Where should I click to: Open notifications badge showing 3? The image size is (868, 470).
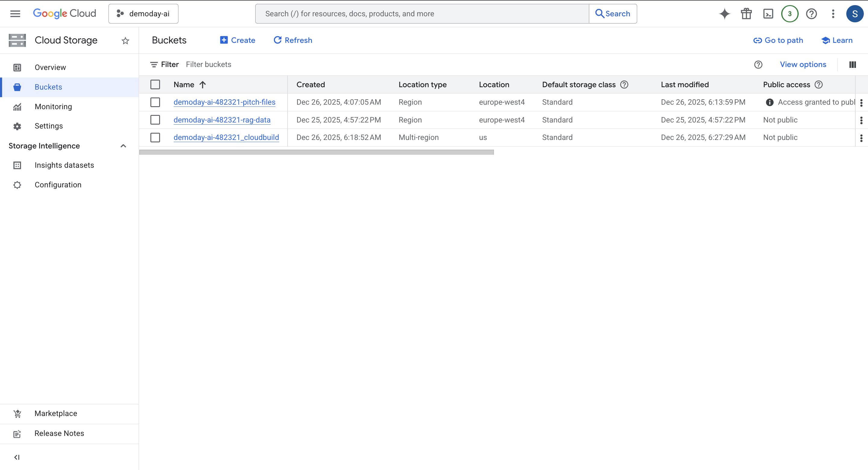click(x=790, y=14)
